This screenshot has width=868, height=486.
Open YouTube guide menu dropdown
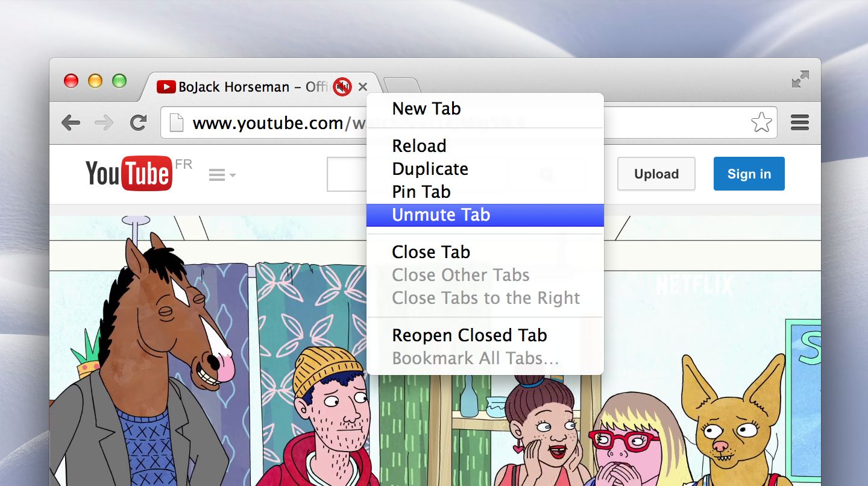tap(222, 175)
